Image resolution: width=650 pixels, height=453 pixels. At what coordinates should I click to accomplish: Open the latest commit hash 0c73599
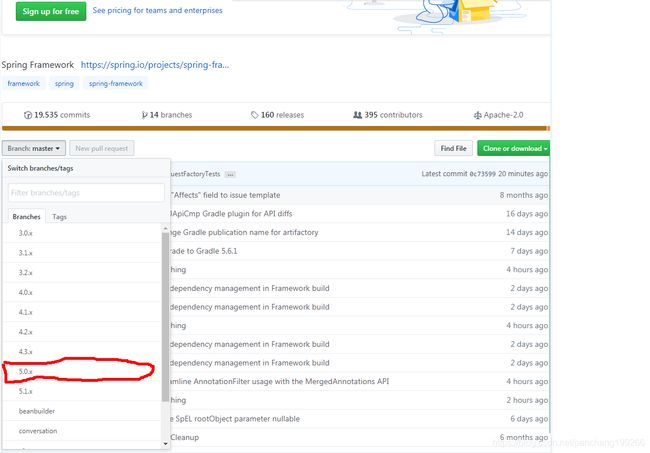(x=482, y=174)
